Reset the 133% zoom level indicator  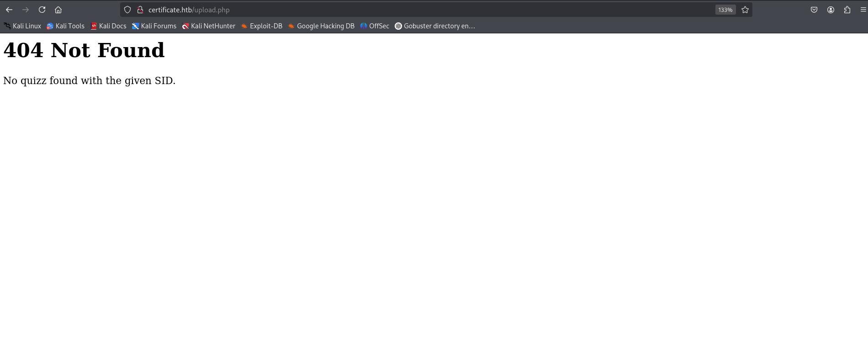point(725,10)
